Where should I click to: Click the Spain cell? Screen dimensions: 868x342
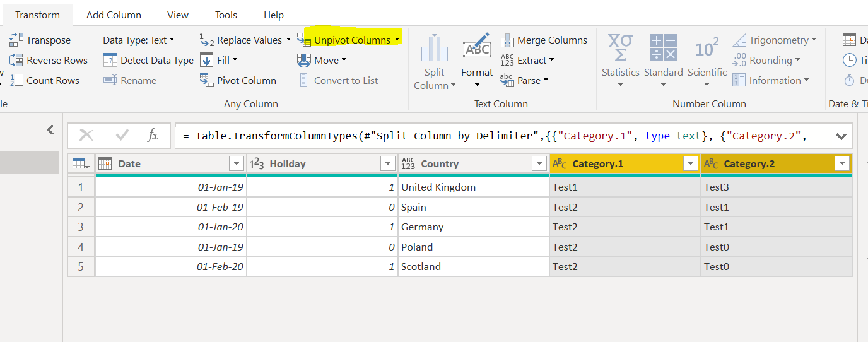[x=474, y=207]
